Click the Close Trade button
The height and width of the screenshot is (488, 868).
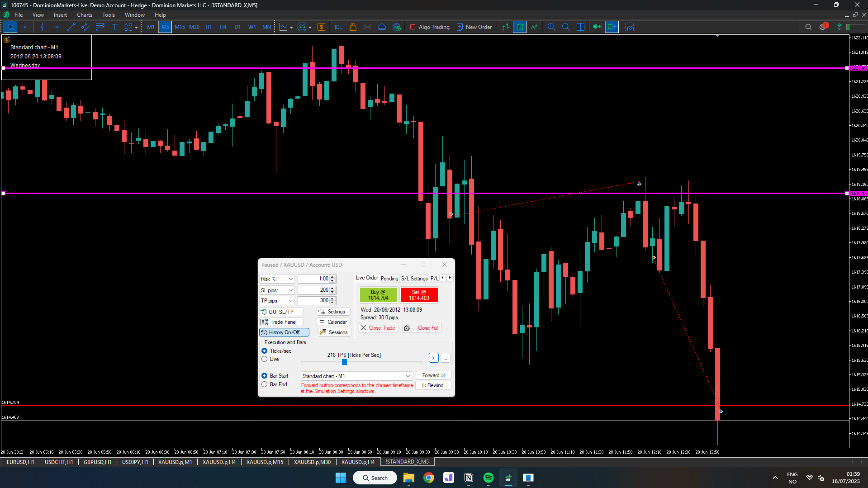coord(379,328)
